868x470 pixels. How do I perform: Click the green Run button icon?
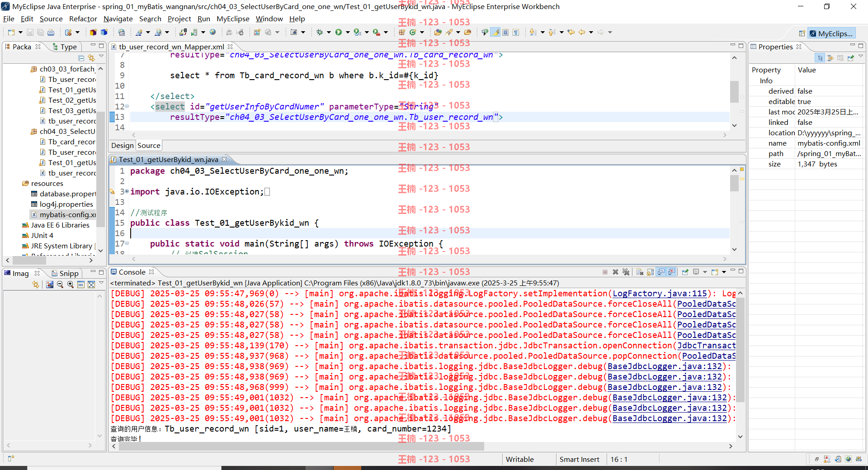[x=338, y=33]
